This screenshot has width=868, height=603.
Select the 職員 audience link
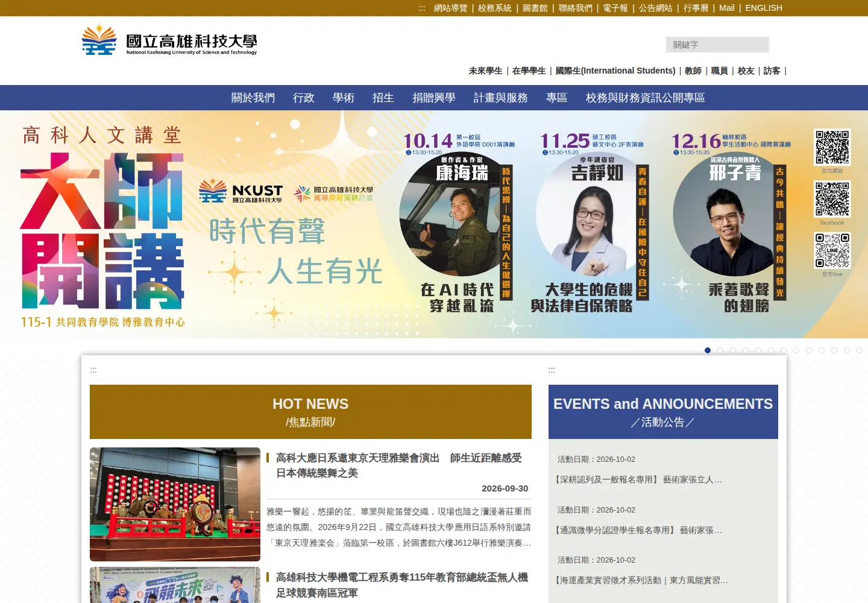click(x=720, y=71)
